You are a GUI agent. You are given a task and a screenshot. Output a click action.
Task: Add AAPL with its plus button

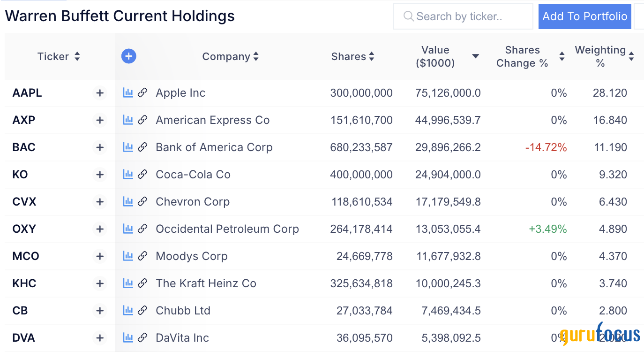[100, 93]
